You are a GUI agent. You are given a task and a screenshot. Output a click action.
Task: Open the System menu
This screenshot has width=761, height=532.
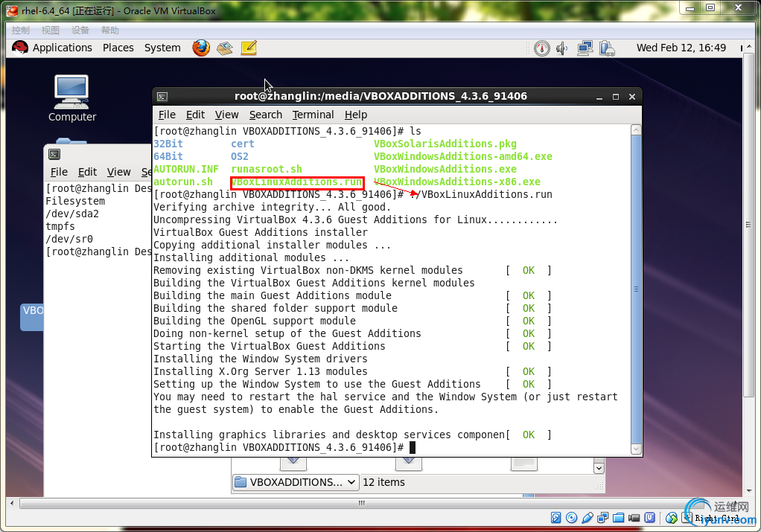(x=162, y=48)
